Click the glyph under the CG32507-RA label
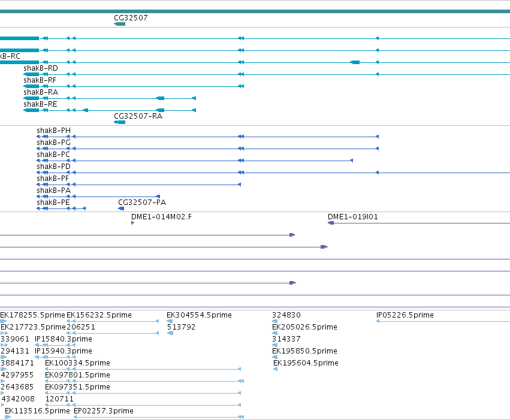This screenshot has height=420, width=510. [119, 122]
